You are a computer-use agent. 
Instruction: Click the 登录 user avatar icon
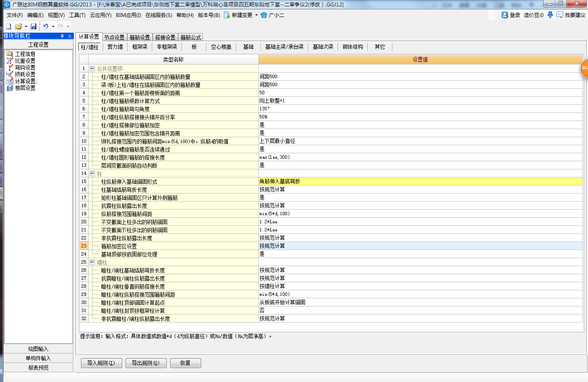click(x=505, y=15)
